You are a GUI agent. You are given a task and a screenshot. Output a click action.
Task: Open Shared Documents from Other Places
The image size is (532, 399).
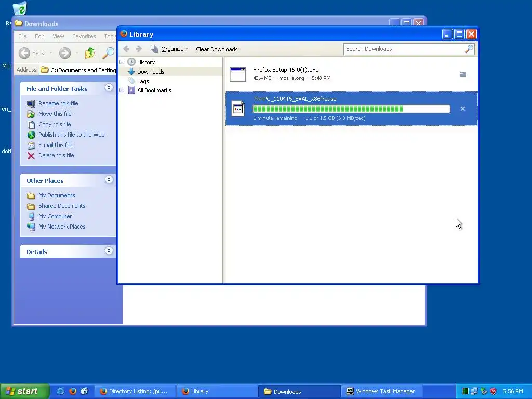tap(62, 206)
